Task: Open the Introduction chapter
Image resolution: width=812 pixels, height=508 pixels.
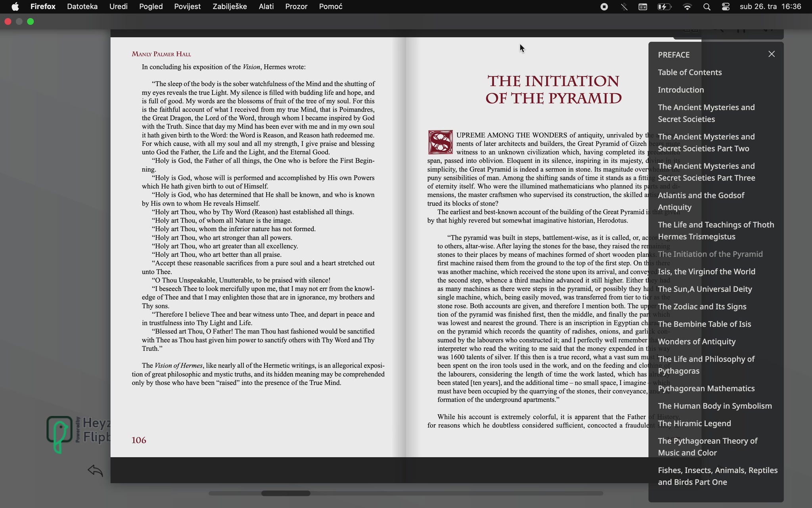Action: pos(681,90)
